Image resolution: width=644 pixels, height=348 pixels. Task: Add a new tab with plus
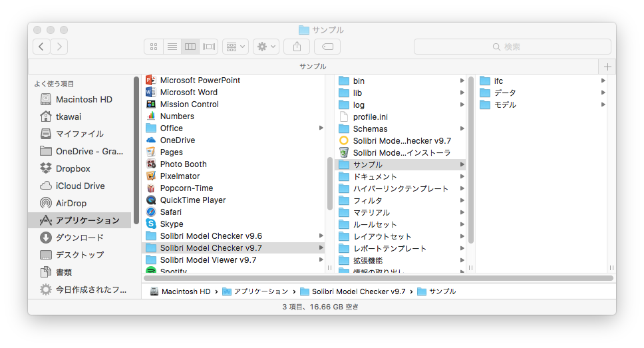coord(607,67)
